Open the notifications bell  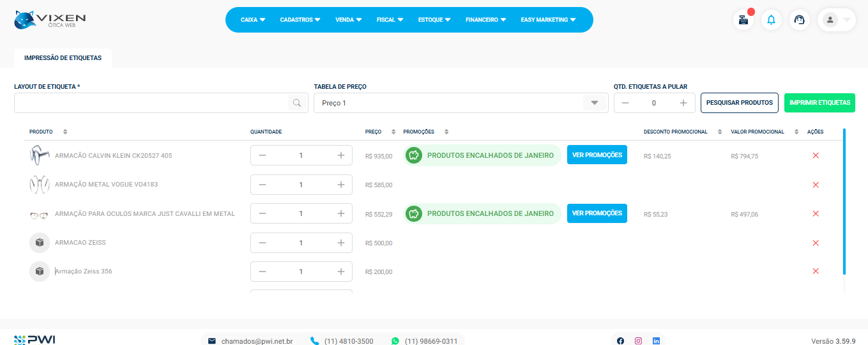771,20
